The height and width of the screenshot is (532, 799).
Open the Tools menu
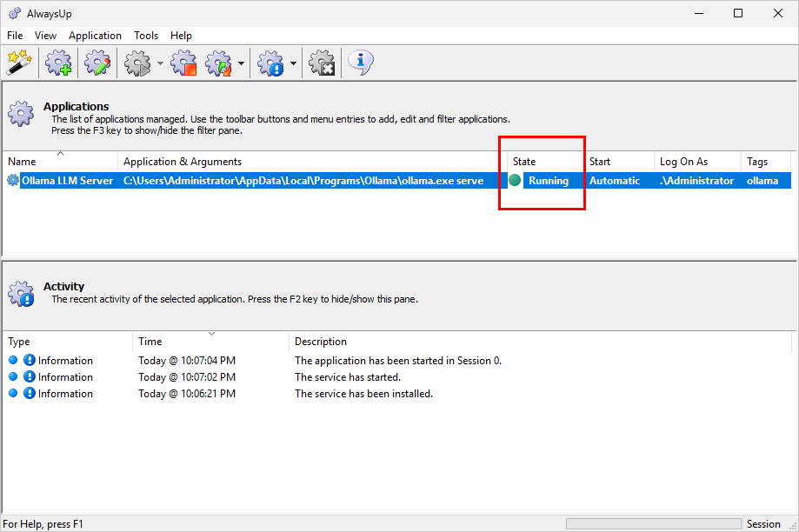(x=146, y=36)
